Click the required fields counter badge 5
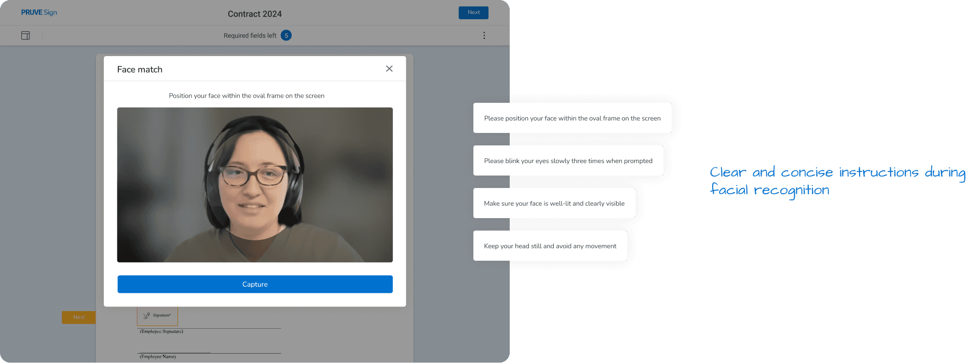This screenshot has width=980, height=363. [x=286, y=35]
